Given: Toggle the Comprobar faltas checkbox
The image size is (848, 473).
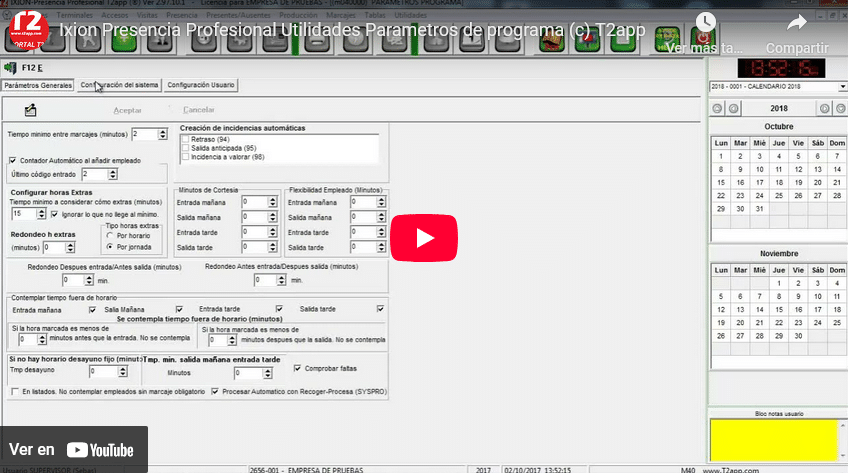Looking at the screenshot, I should click(x=297, y=368).
